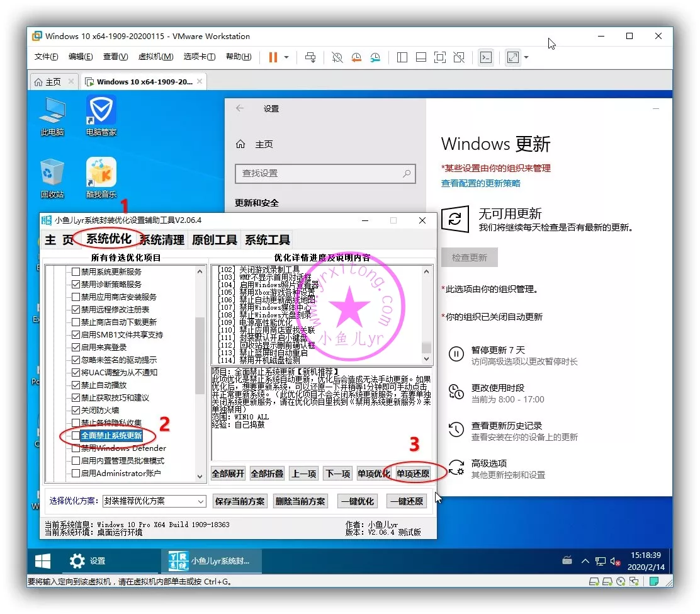Expand the full screen options dropdown arrow
This screenshot has width=700, height=614.
point(526,57)
